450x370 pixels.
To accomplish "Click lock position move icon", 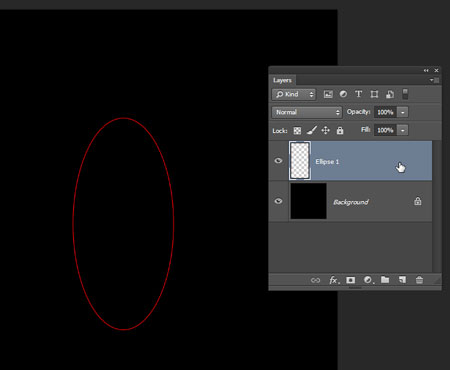I will click(325, 130).
